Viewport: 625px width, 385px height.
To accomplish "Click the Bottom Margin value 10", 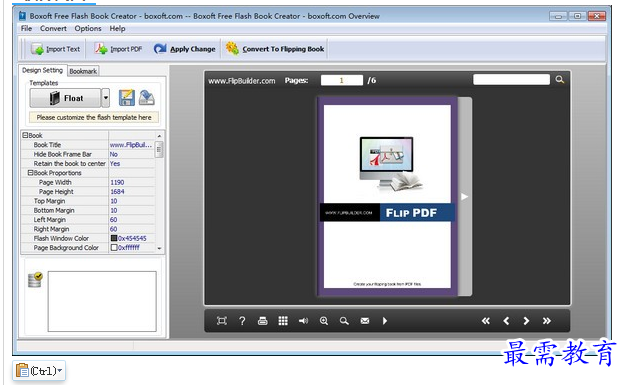I will point(131,210).
